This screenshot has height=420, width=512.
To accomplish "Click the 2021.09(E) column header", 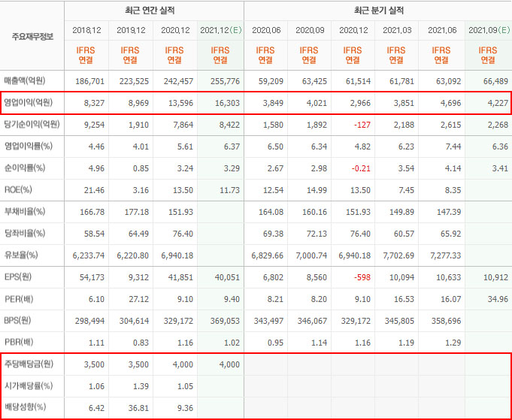I will [x=489, y=30].
